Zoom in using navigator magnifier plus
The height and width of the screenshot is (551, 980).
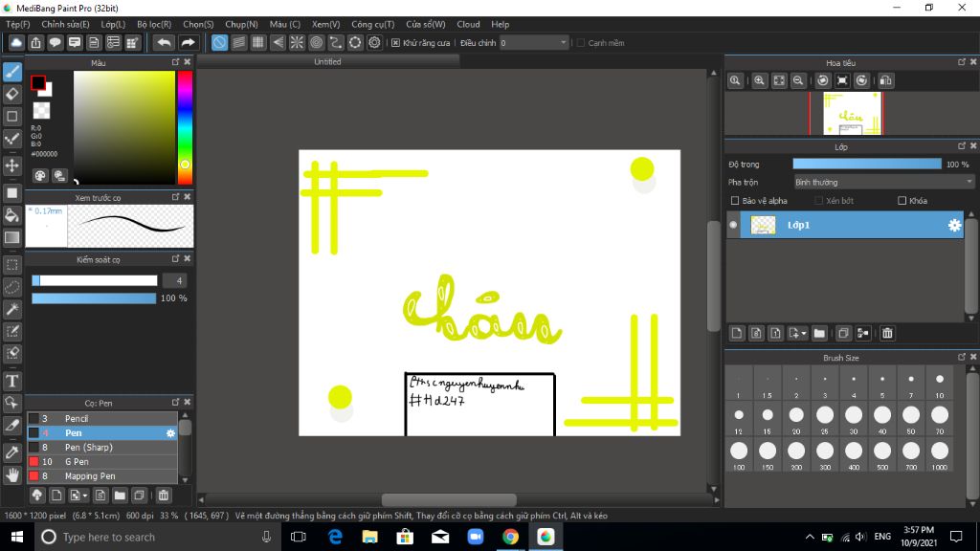[759, 80]
